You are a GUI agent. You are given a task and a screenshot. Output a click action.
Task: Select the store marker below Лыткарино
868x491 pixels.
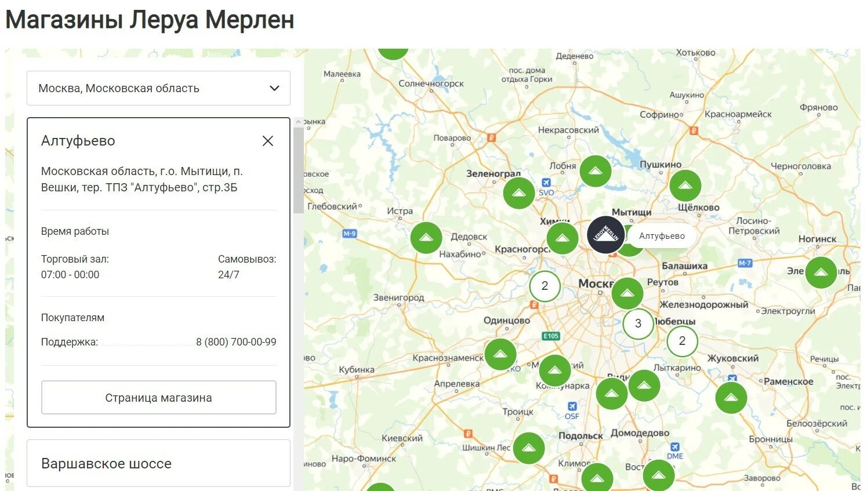click(x=644, y=385)
